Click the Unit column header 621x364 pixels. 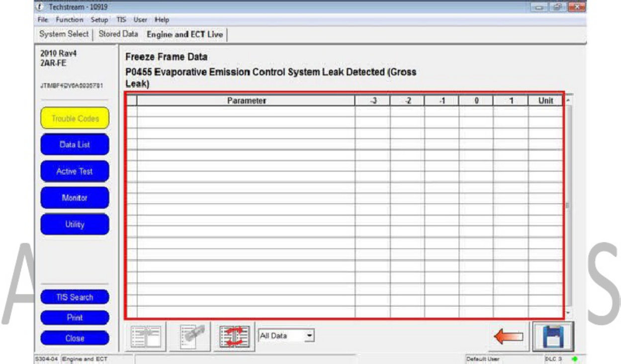click(545, 100)
